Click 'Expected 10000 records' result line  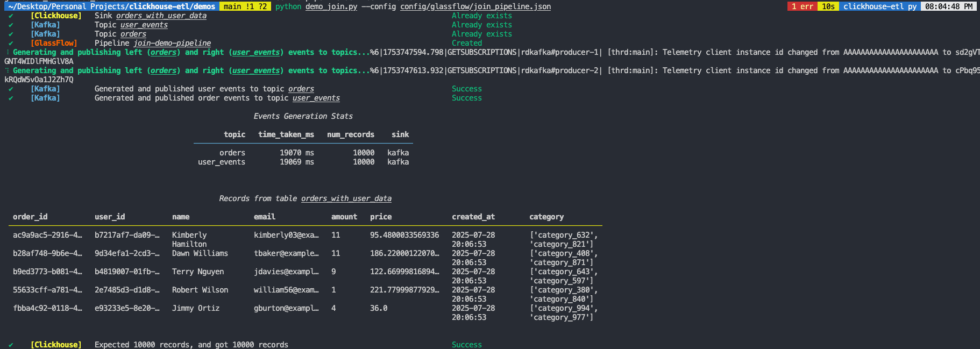point(191,345)
